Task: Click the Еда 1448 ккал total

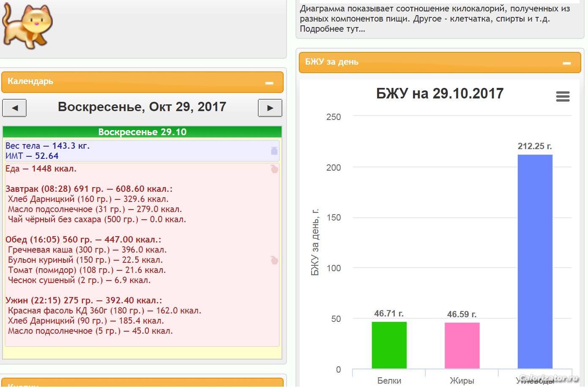Action: pos(41,169)
